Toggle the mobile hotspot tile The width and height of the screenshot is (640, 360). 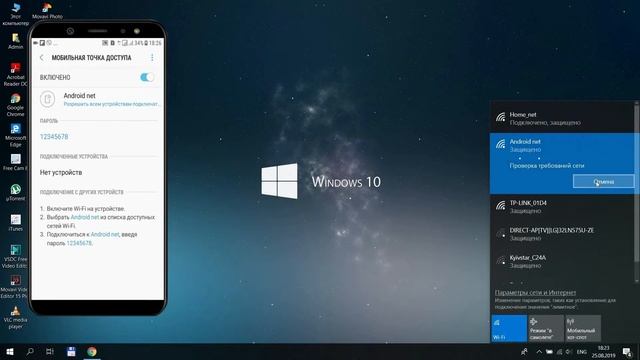coord(583,328)
